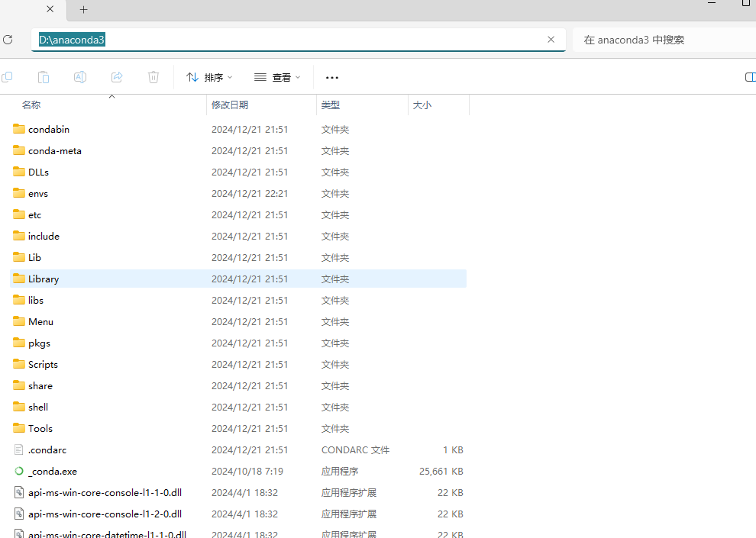The height and width of the screenshot is (538, 756).
Task: Select the pkgs folder icon
Action: pyautogui.click(x=19, y=343)
